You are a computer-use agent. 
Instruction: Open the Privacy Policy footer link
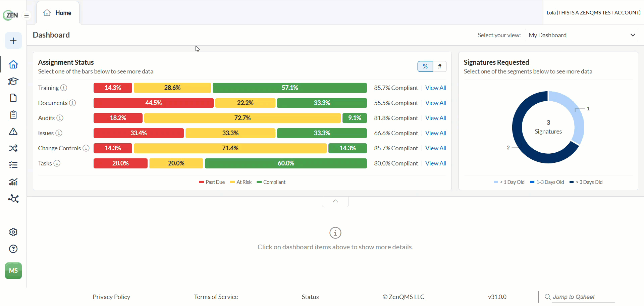coord(111,297)
